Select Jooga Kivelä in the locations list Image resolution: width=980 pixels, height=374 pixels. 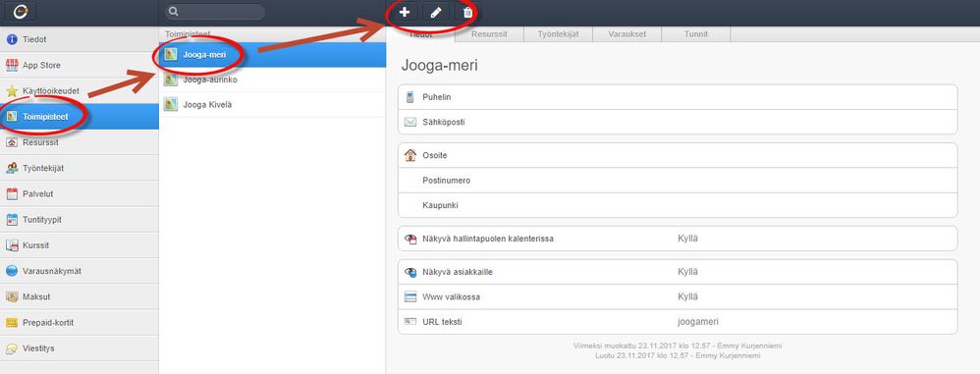(x=273, y=105)
